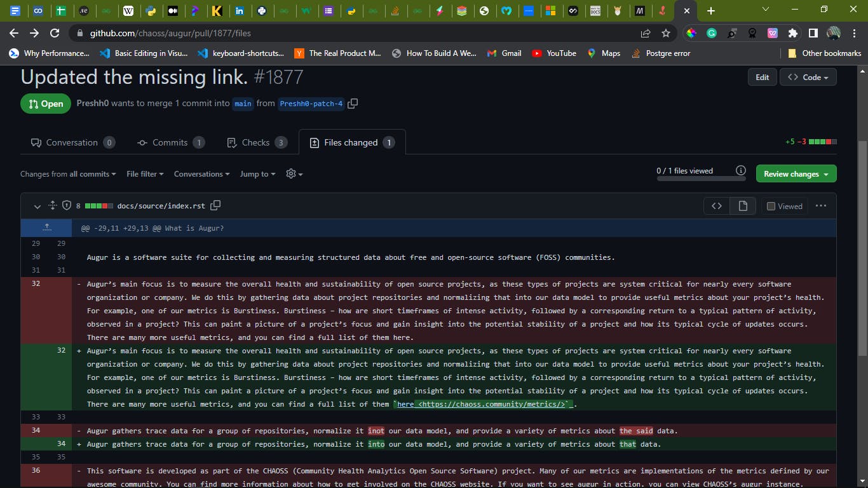This screenshot has height=488, width=868.
Task: Click removed line number 34
Action: point(36,431)
